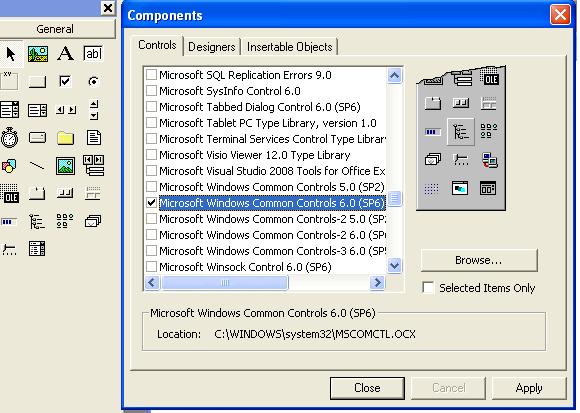
Task: Enable the Selected Items Only checkbox
Action: tap(428, 288)
